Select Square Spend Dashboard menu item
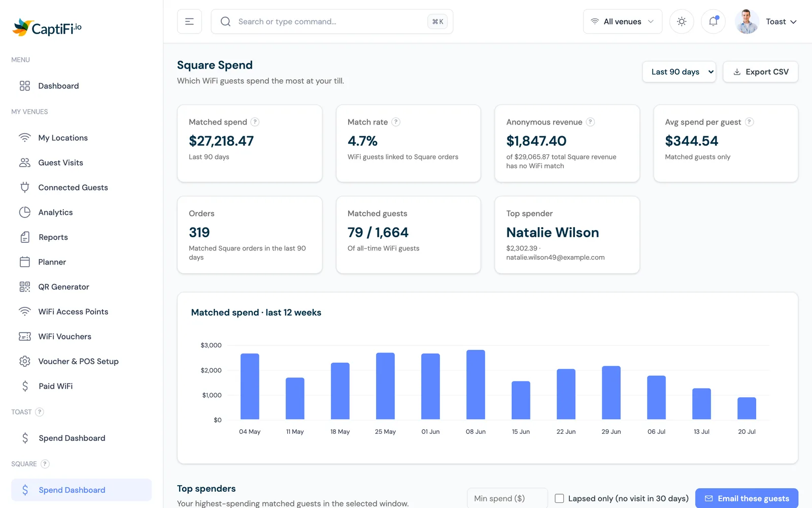 coord(81,490)
